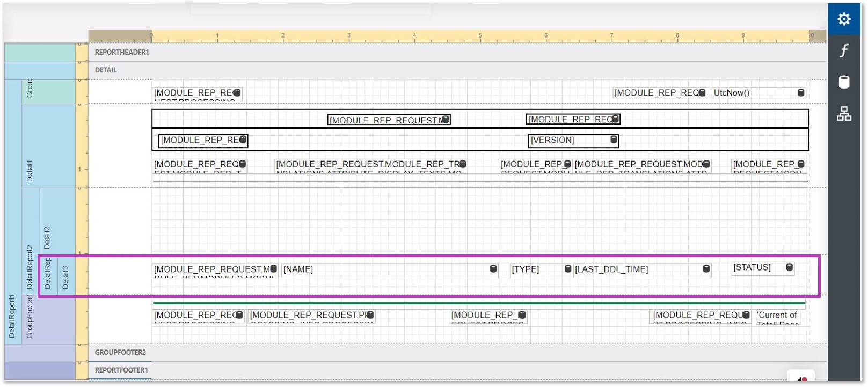Select the Detail1 band tab on left
This screenshot has width=868, height=387.
pyautogui.click(x=30, y=171)
